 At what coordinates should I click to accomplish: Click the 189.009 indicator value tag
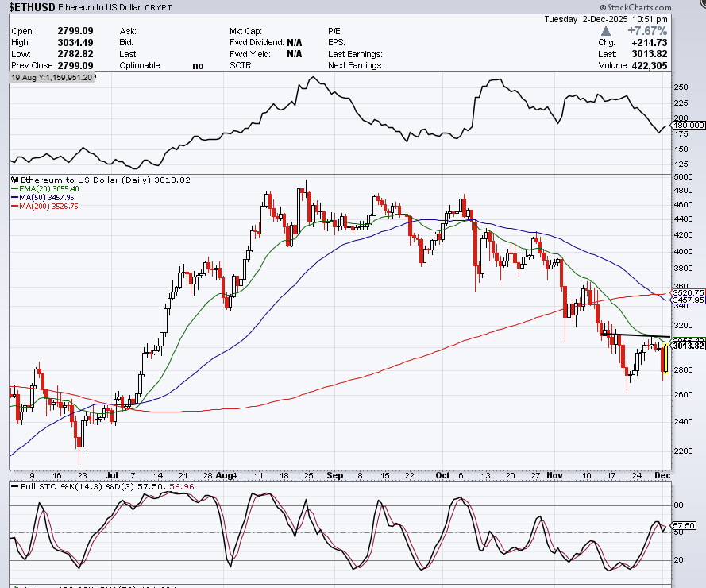tap(689, 126)
